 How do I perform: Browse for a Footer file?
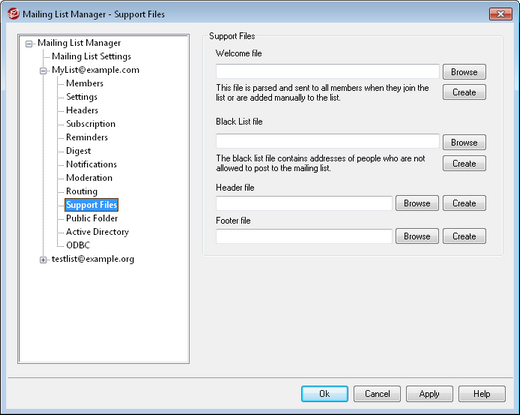417,236
